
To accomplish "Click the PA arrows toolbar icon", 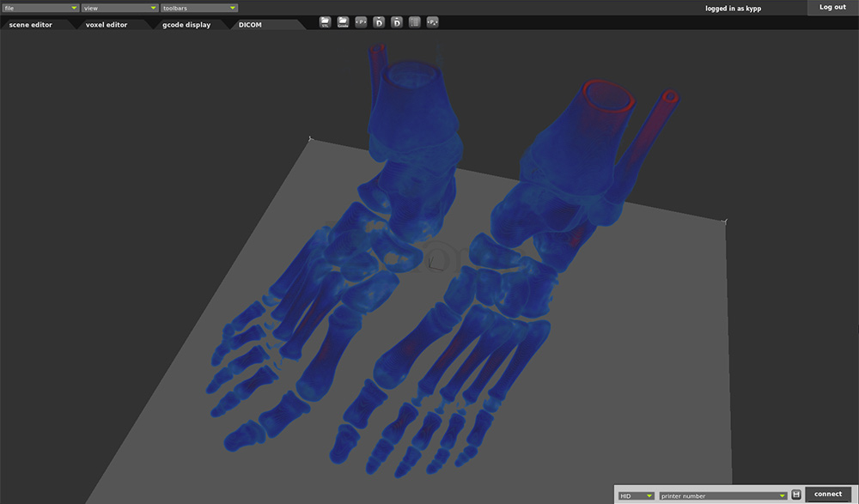I will click(433, 21).
